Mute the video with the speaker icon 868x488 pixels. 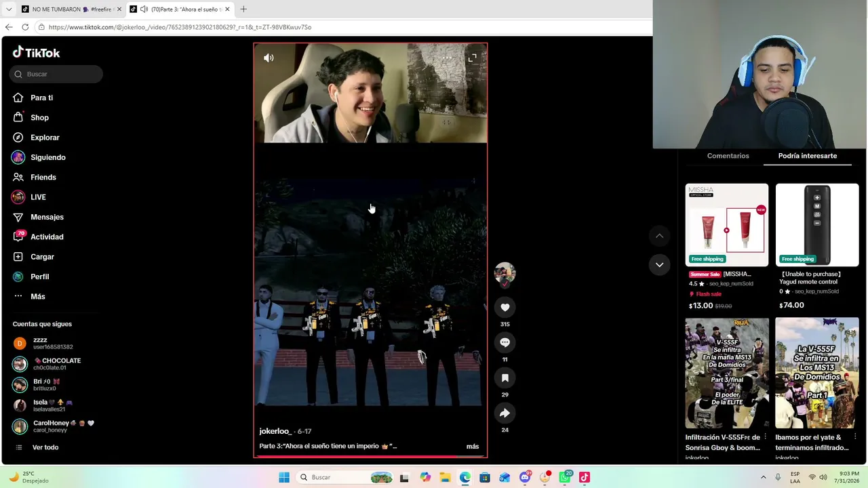click(x=269, y=58)
